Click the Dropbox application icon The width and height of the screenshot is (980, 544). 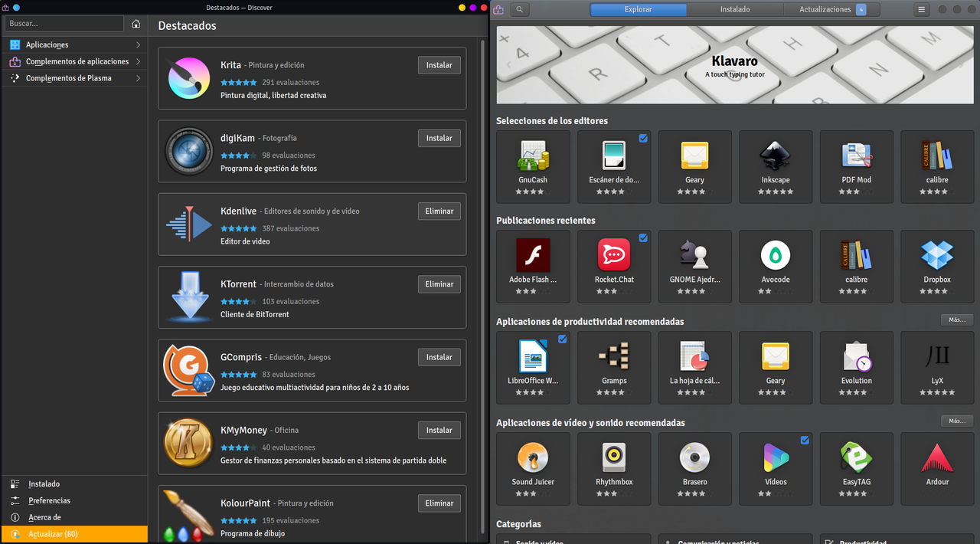[937, 255]
